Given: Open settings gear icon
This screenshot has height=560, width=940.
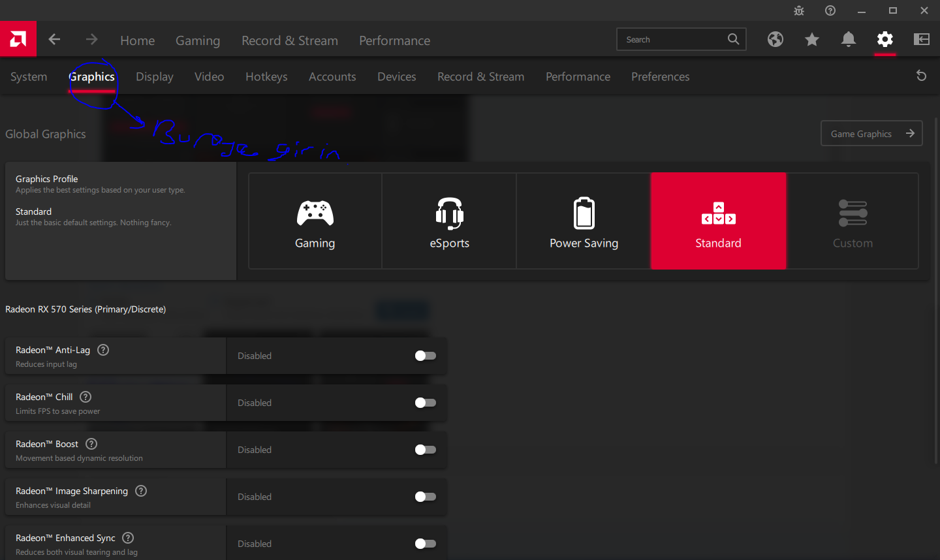Looking at the screenshot, I should click(x=885, y=39).
